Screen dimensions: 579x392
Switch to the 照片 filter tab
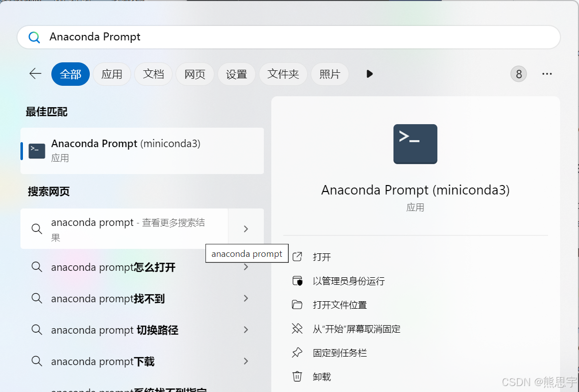[330, 74]
